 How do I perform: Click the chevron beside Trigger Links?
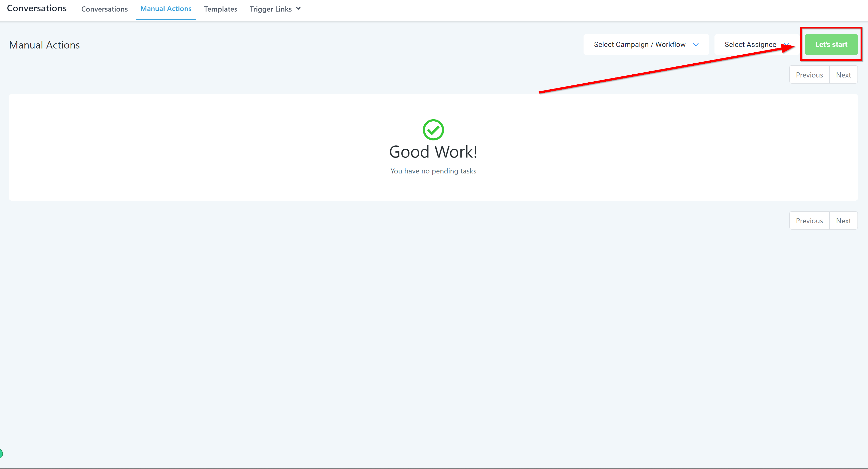(298, 9)
